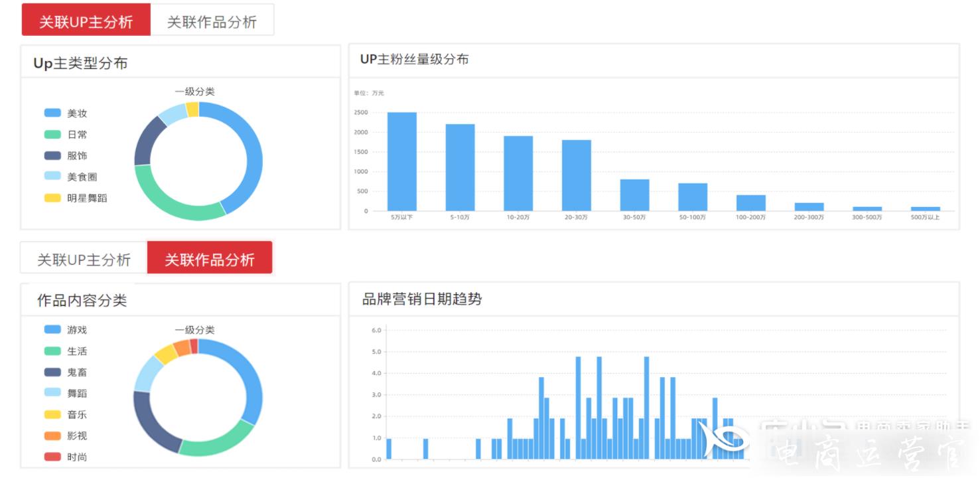
Task: Click the 5万以下 bar in fans chart
Action: click(x=402, y=161)
